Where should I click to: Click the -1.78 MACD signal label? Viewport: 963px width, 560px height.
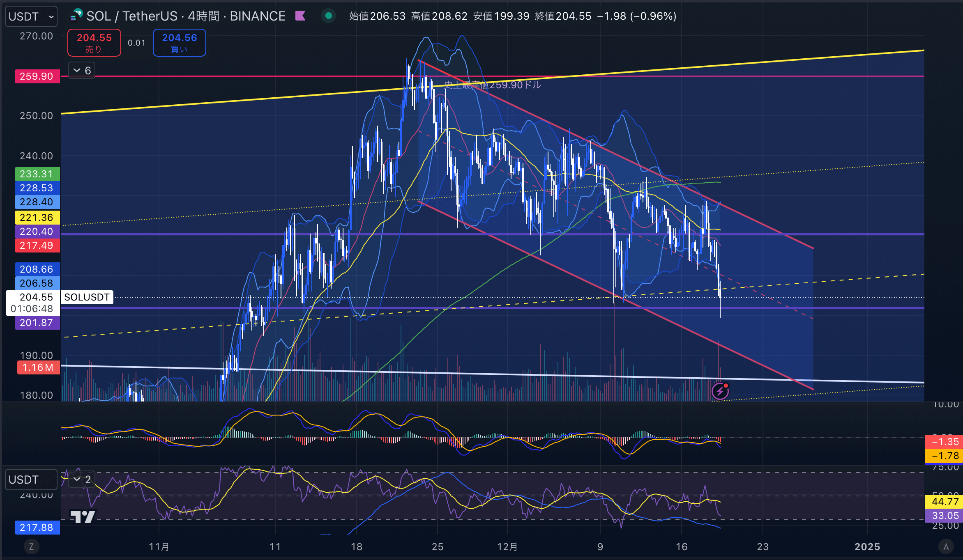click(x=944, y=456)
